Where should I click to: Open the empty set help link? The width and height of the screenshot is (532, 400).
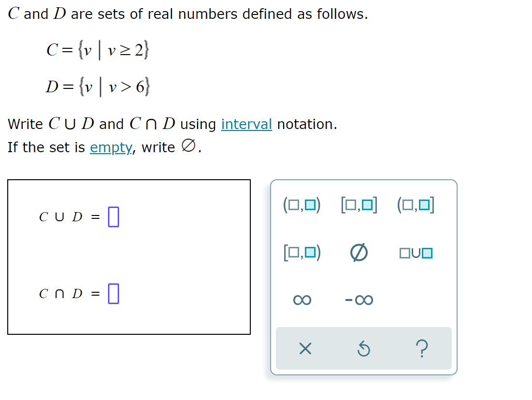[111, 147]
